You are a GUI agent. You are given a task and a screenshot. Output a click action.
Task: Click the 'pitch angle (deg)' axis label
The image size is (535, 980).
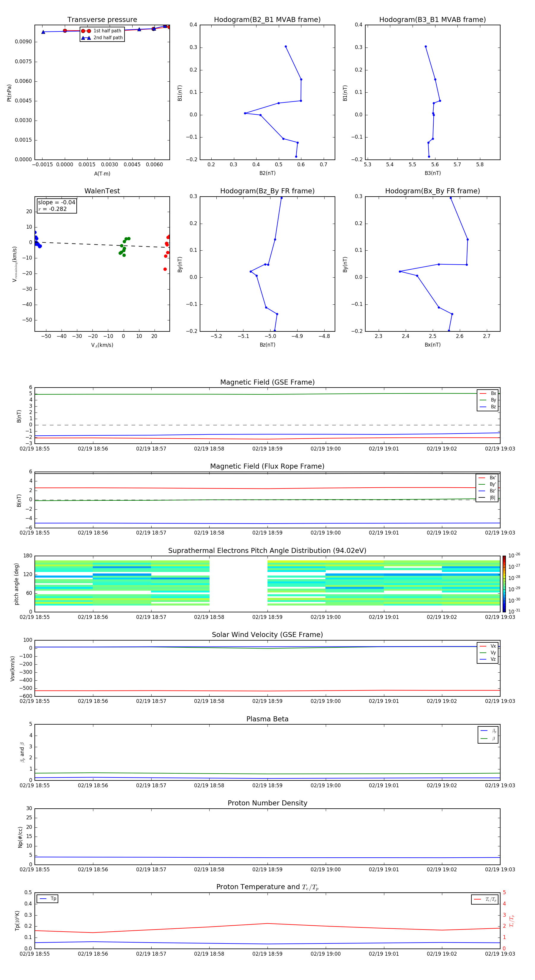click(x=16, y=584)
